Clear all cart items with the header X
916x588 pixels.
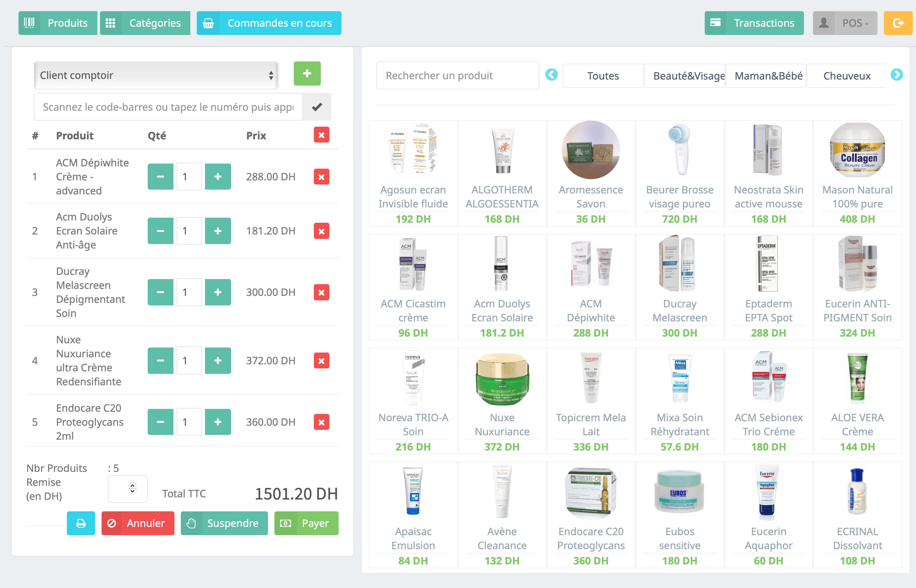[x=321, y=135]
